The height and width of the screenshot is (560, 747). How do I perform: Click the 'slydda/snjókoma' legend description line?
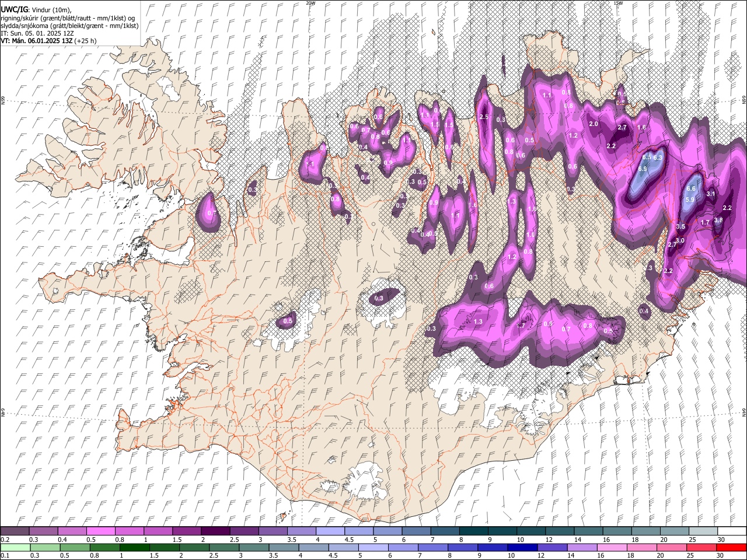[69, 26]
